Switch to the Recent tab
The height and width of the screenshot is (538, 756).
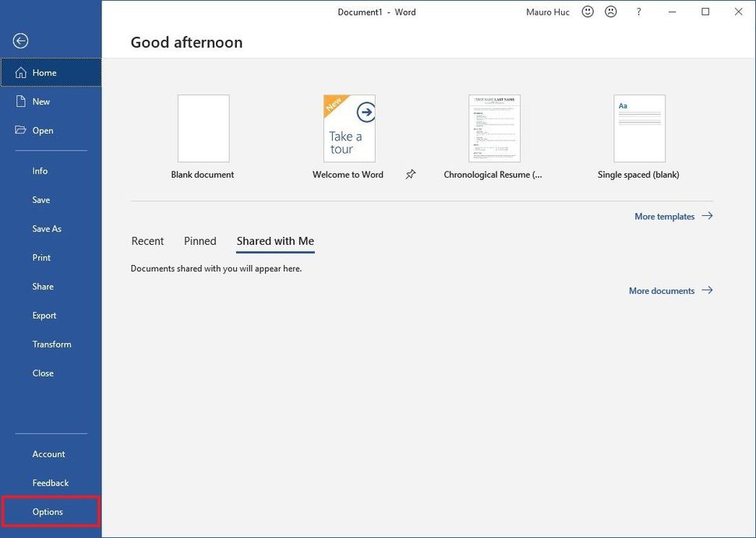[x=147, y=241]
